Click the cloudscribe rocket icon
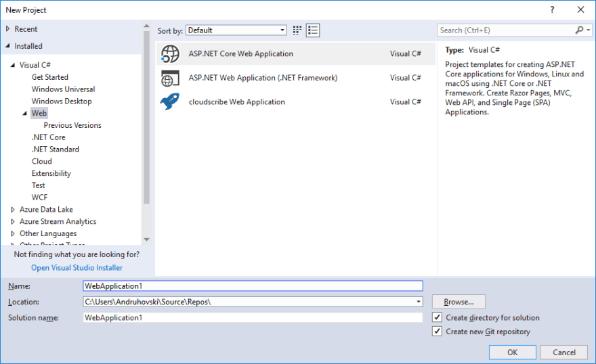 point(170,101)
